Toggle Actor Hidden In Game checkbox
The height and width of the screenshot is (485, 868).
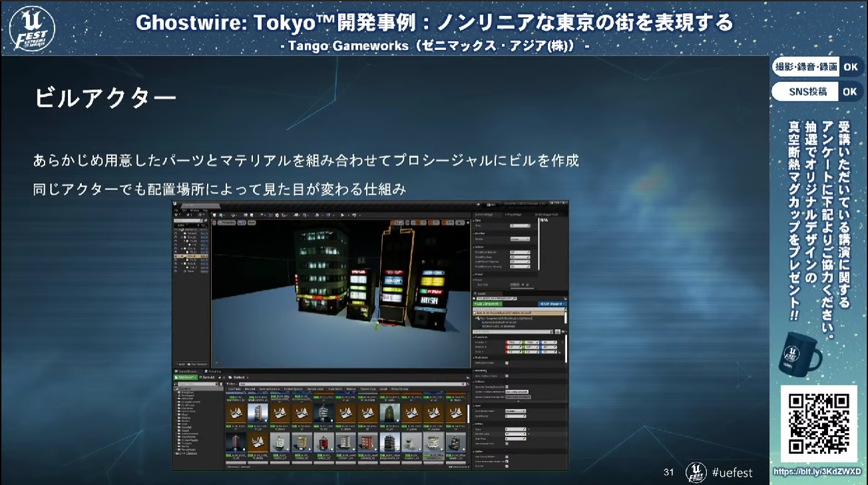(507, 376)
